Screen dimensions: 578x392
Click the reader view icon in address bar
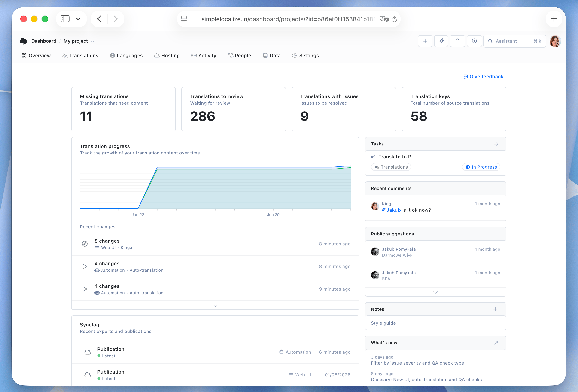click(184, 19)
